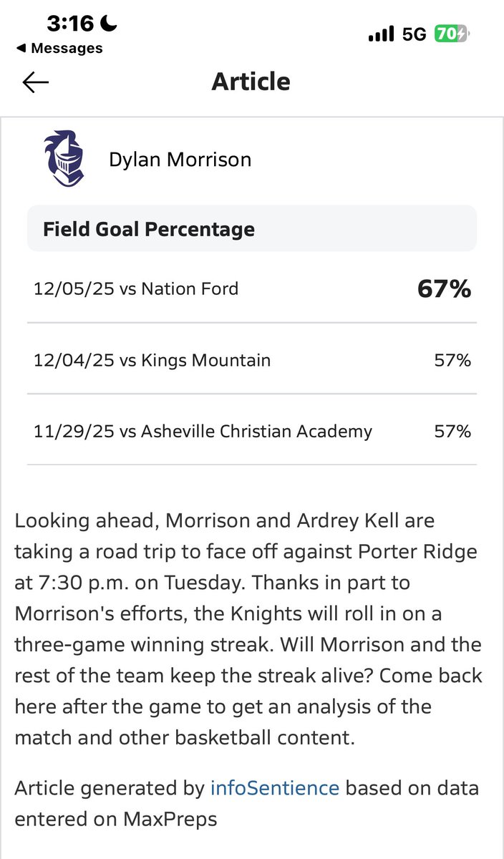Tap the 57% value for Kings Mountain
504x859 pixels.
452,360
